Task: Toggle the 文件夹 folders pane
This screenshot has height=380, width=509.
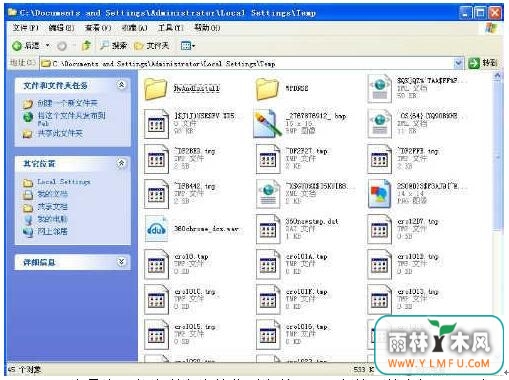Action: (x=151, y=45)
